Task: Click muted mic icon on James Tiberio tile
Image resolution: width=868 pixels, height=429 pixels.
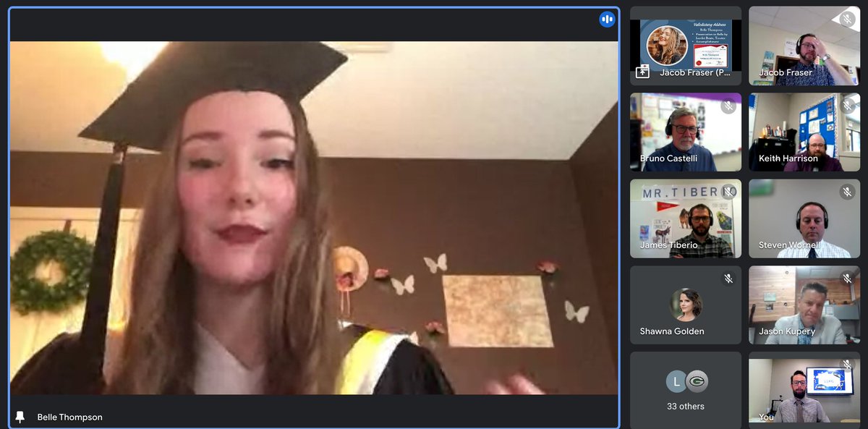Action: (728, 192)
